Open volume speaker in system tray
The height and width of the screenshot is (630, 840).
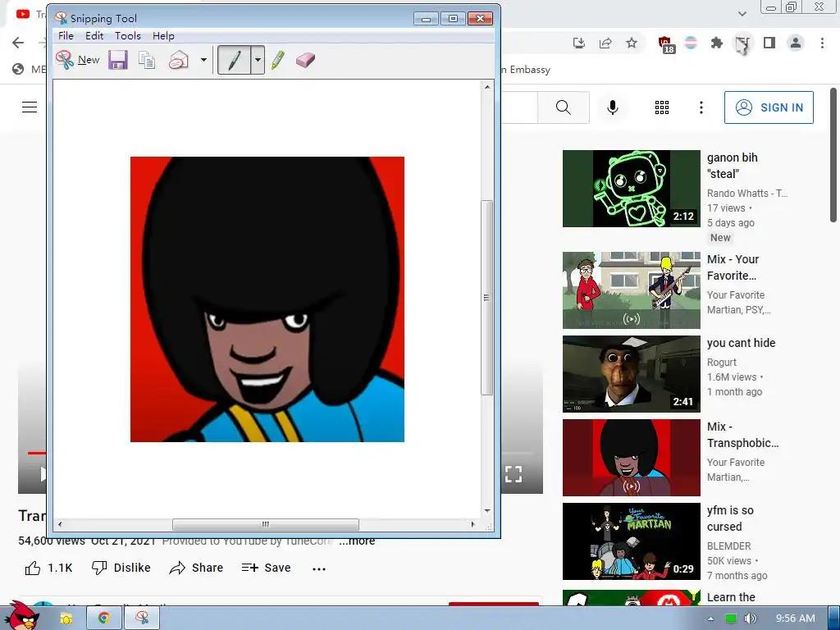(750, 619)
